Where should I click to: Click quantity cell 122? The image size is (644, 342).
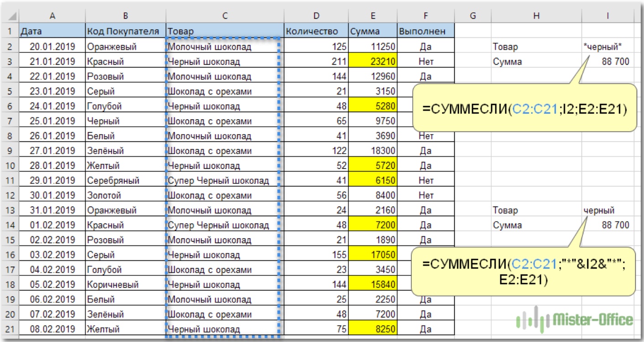[x=316, y=151]
